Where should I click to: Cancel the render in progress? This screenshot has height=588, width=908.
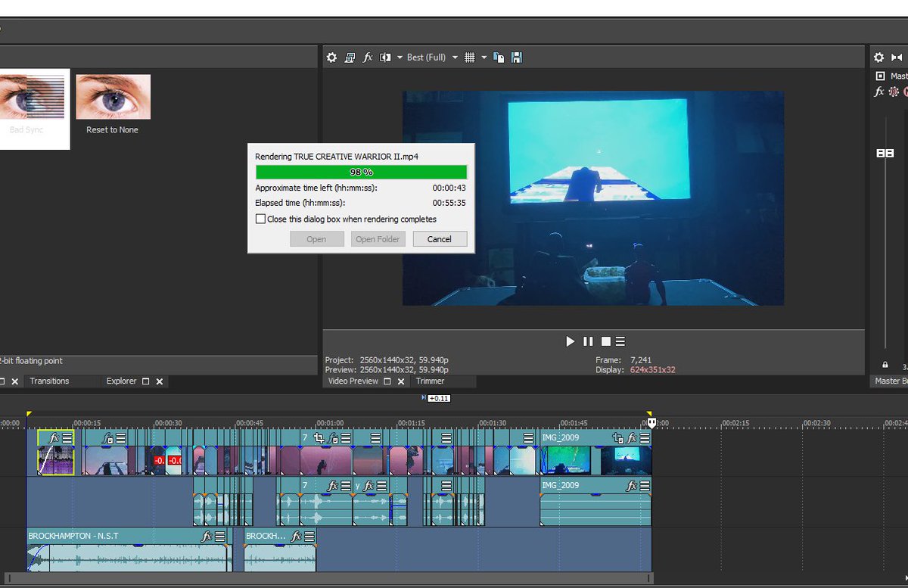440,238
